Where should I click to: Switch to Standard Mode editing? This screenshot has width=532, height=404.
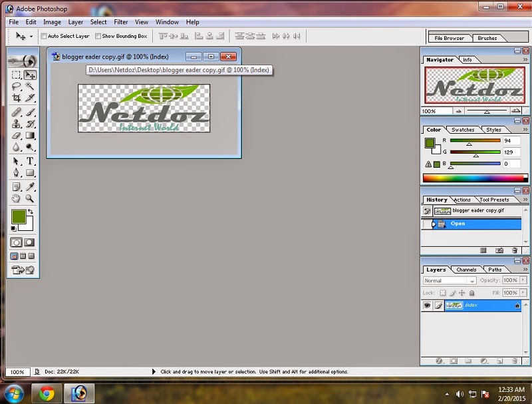(x=16, y=242)
